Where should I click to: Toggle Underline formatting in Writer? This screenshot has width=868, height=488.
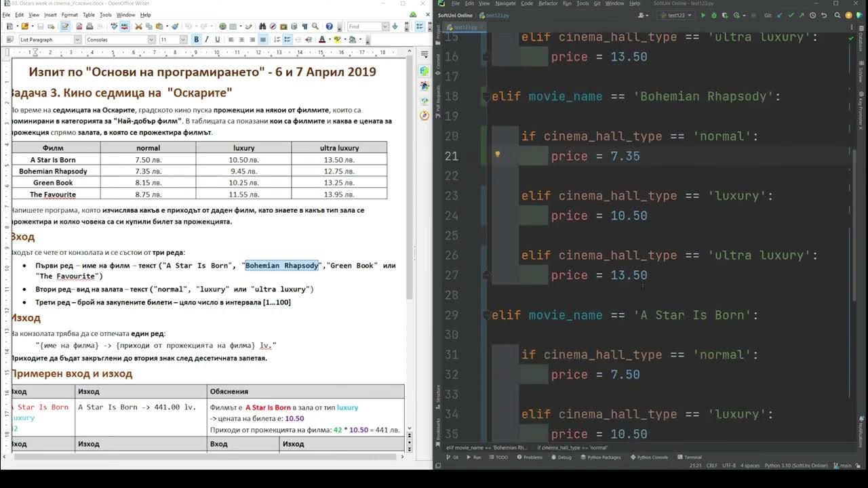point(217,39)
